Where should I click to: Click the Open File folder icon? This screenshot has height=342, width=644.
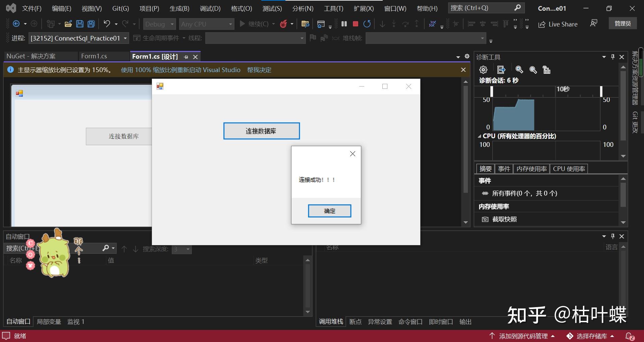pos(68,24)
